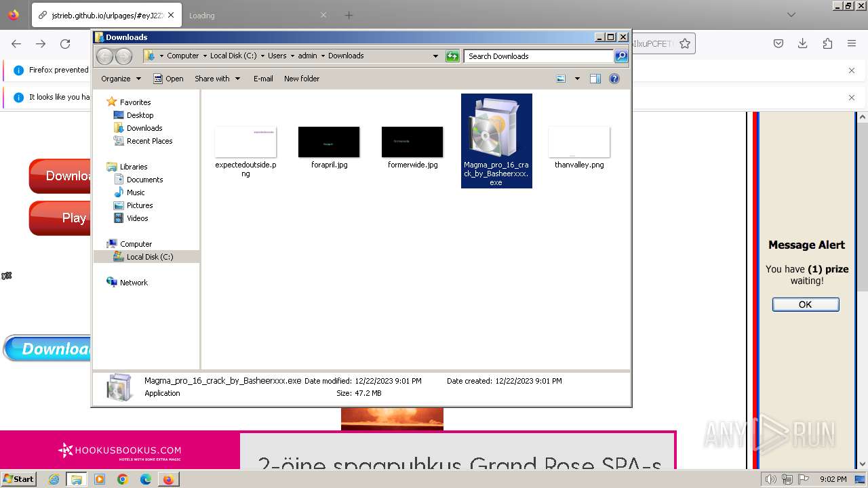The image size is (868, 488).
Task: Create a New folder
Action: click(302, 79)
